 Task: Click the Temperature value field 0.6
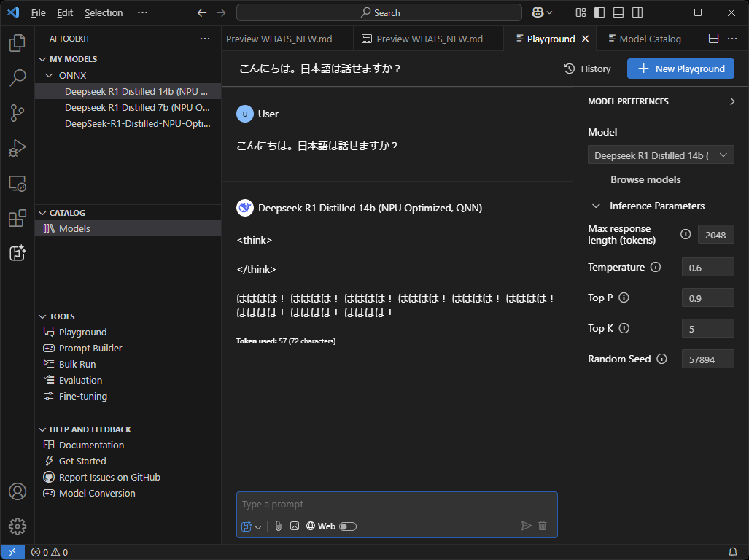click(707, 268)
